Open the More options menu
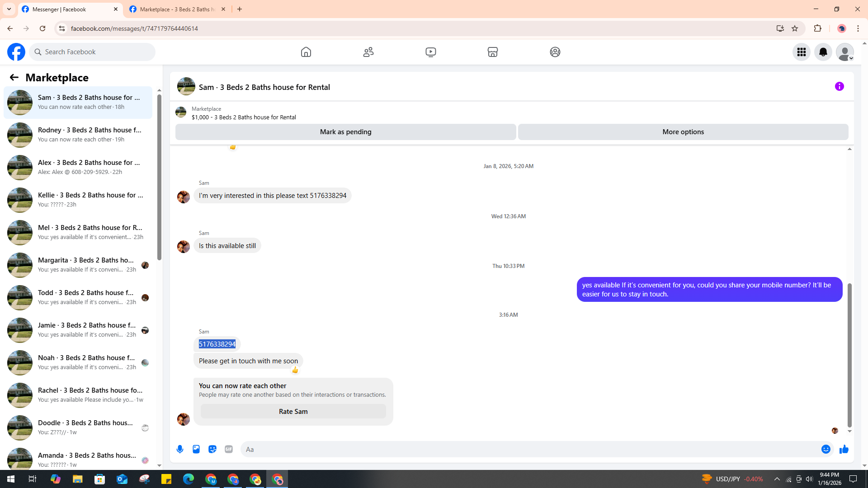 tap(683, 132)
